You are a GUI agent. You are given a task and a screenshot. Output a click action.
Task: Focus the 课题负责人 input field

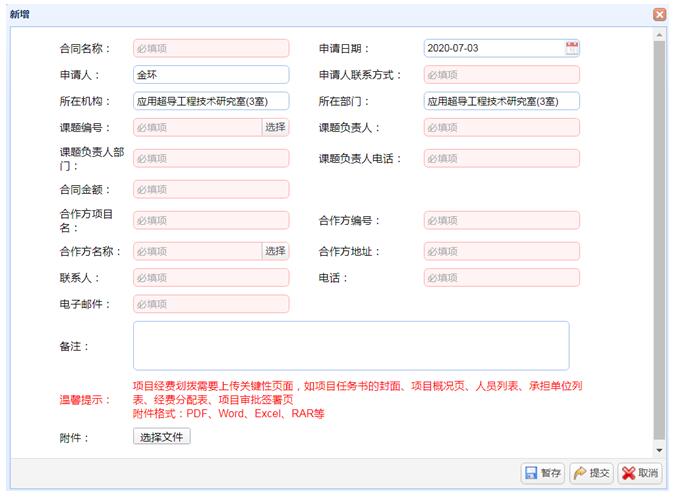pos(502,127)
